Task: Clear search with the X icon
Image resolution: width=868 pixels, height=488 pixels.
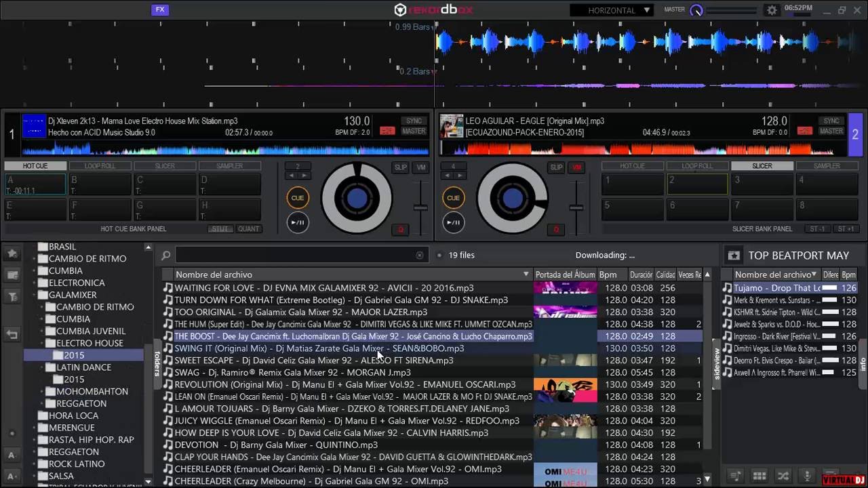Action: pos(420,256)
